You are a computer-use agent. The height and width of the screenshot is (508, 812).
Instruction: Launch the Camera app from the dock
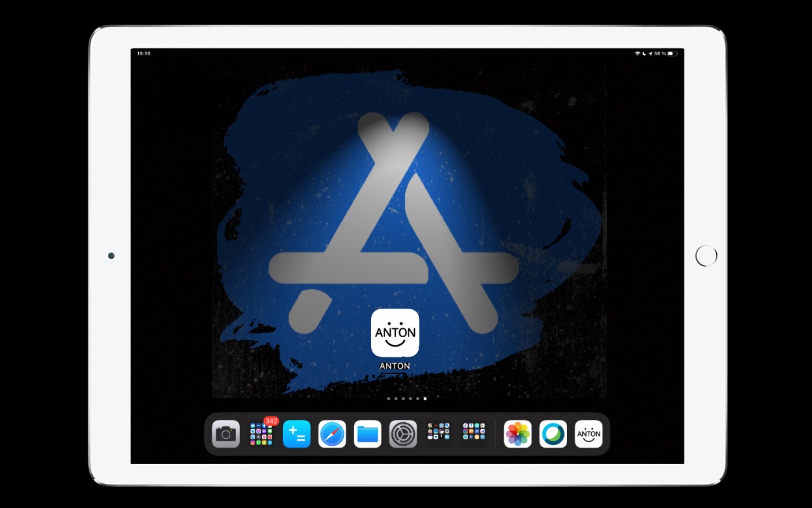click(x=226, y=434)
